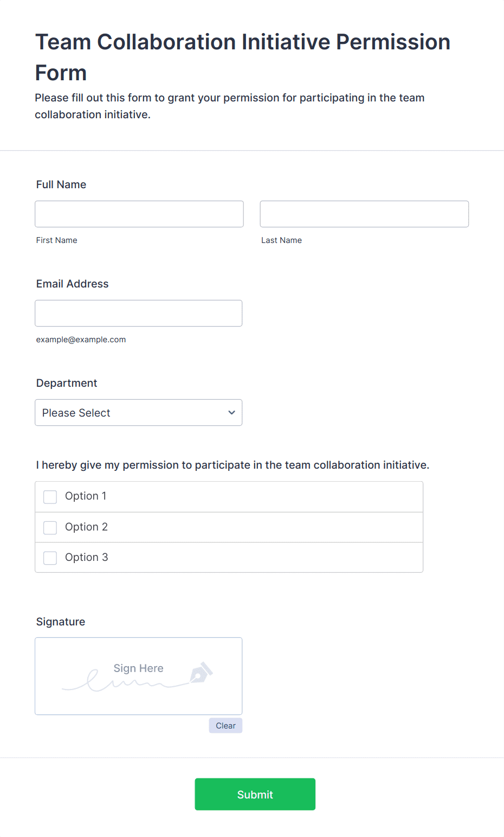The width and height of the screenshot is (504, 837).
Task: Click the Department field label
Action: [67, 384]
